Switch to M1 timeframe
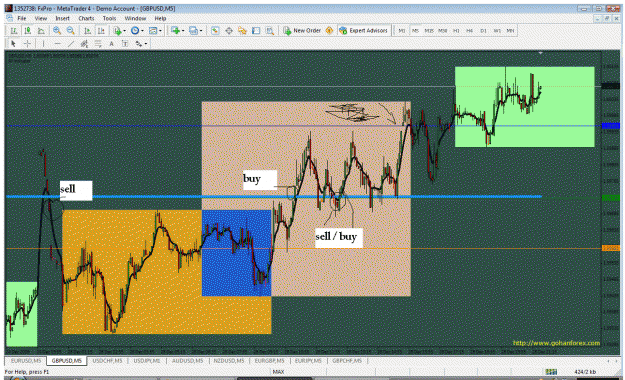Viewport: 625px width, 380px height. point(402,31)
